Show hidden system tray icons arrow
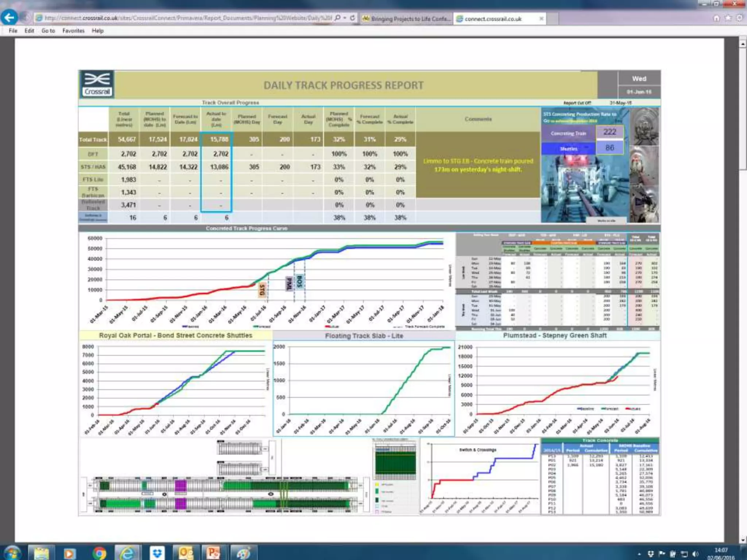Viewport: 747px width, 560px height. pyautogui.click(x=639, y=554)
